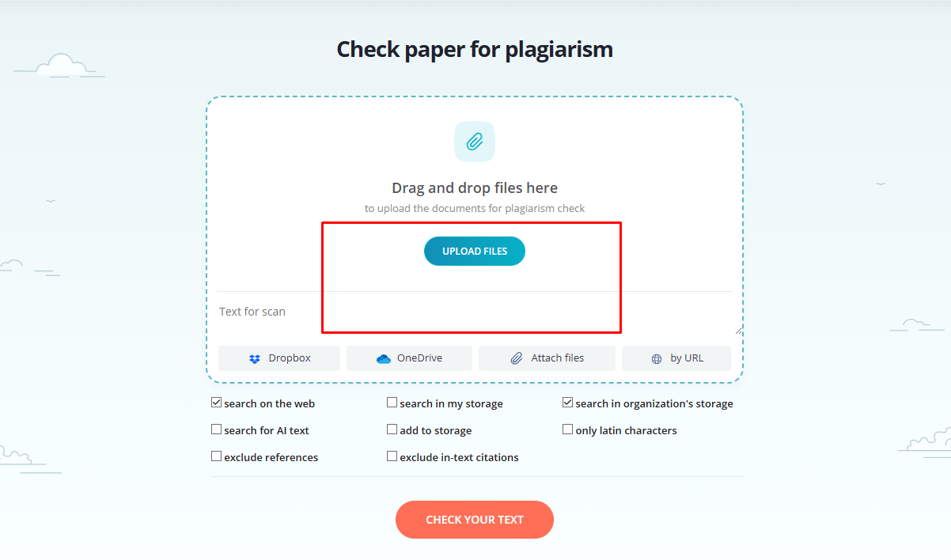Viewport: 951px width, 560px height.
Task: Click the globe icon for URL
Action: (x=656, y=358)
